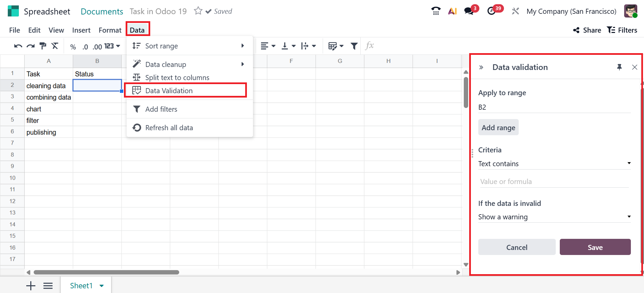This screenshot has width=644, height=293.
Task: Select cell containing 'combining data'
Action: tap(49, 97)
